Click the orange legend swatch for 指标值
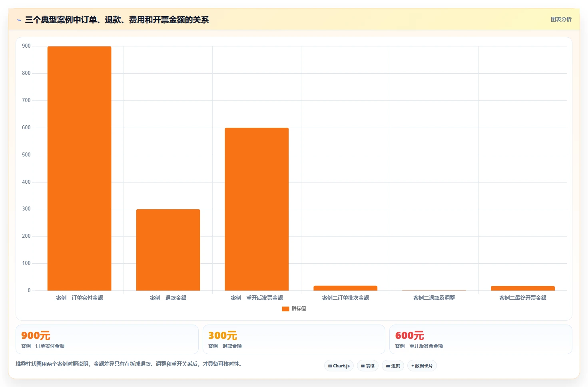588x387 pixels. pyautogui.click(x=285, y=309)
